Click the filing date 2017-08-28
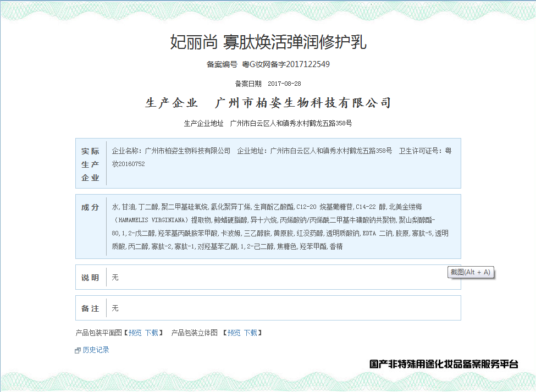The image size is (536, 392). [284, 84]
